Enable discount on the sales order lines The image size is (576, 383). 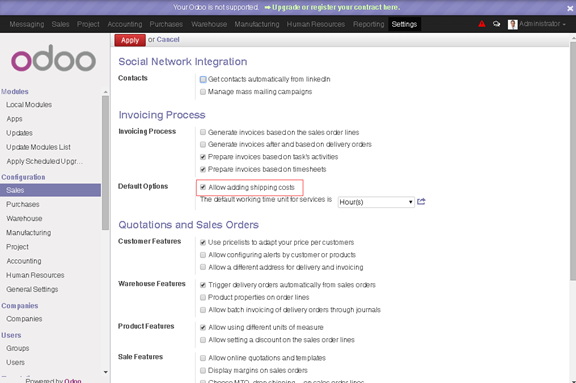coord(203,340)
